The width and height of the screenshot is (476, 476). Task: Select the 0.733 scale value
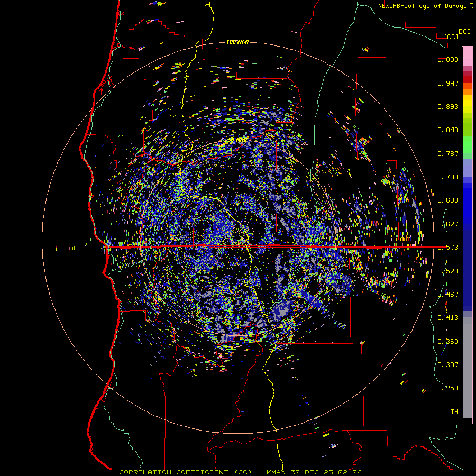(448, 177)
